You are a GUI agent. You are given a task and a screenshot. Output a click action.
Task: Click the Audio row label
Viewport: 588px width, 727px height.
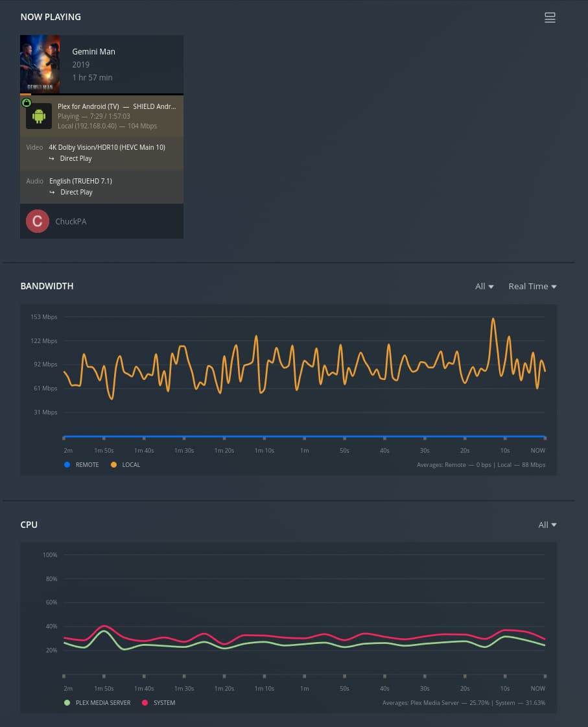tap(35, 182)
